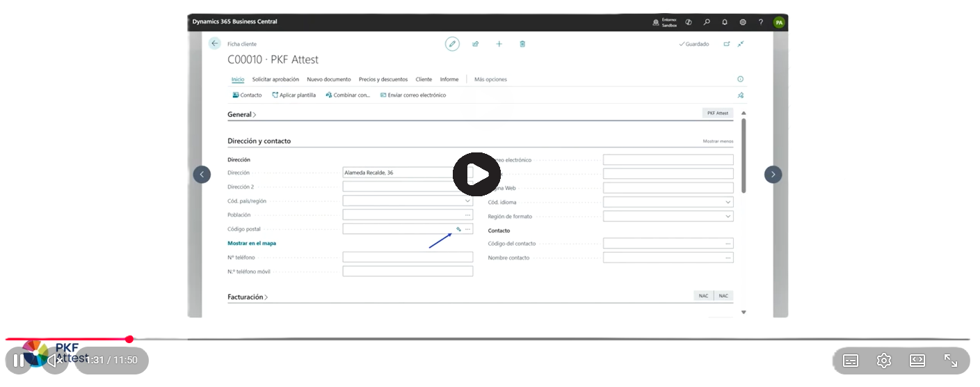Viewport: 980px width, 387px height.
Task: Toggle video subtitles button
Action: coord(851,361)
